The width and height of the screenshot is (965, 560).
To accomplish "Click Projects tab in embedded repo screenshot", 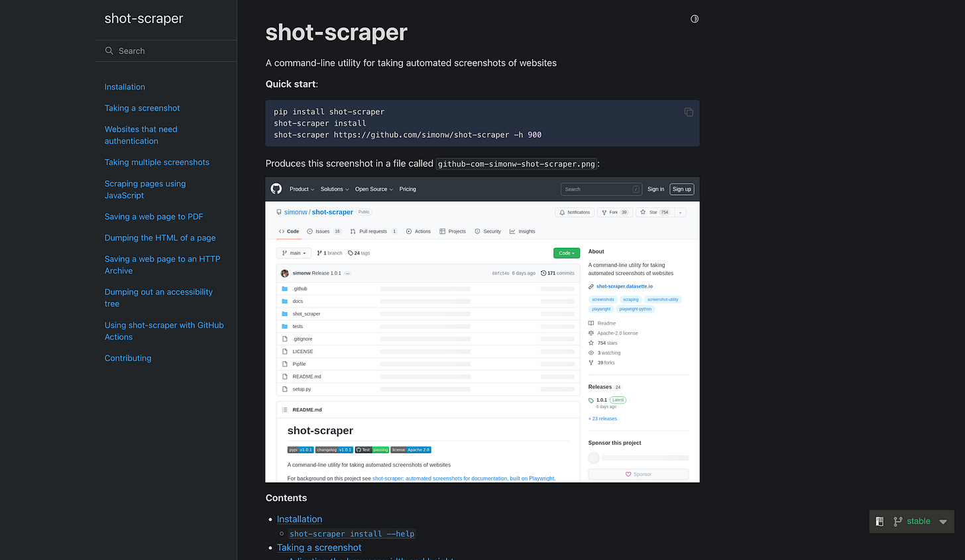I will click(x=453, y=231).
